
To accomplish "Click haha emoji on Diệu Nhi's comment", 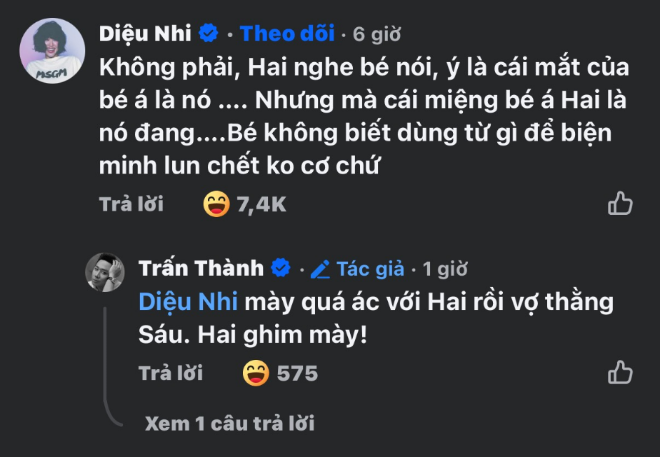I will [x=215, y=204].
